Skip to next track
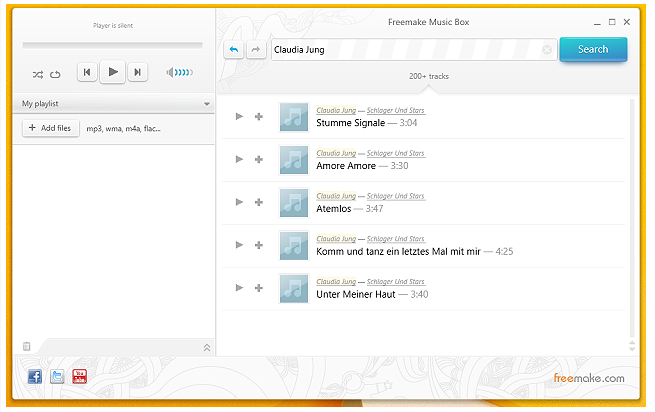The width and height of the screenshot is (655, 412). 137,72
